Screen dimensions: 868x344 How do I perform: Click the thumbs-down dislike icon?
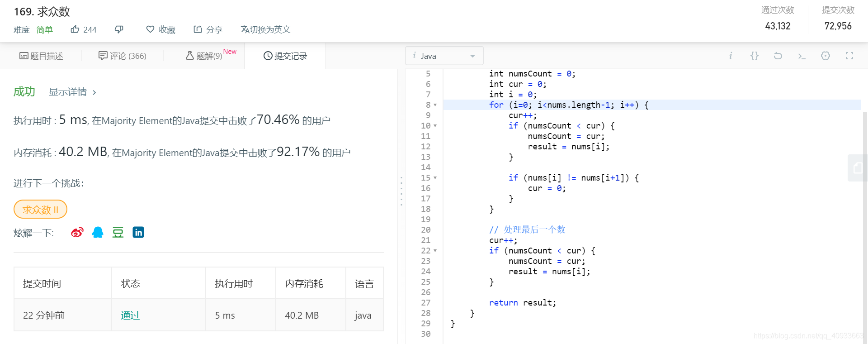tap(119, 29)
